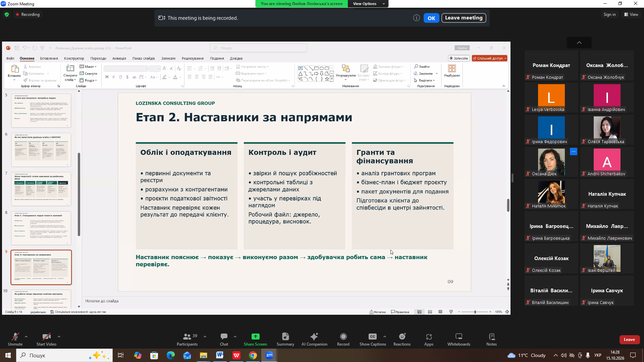The image size is (644, 362).
Task: Open Whiteboards
Action: pos(459,339)
